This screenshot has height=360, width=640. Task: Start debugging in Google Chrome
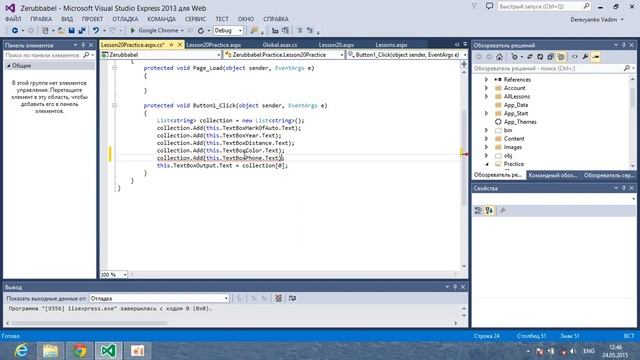click(154, 31)
